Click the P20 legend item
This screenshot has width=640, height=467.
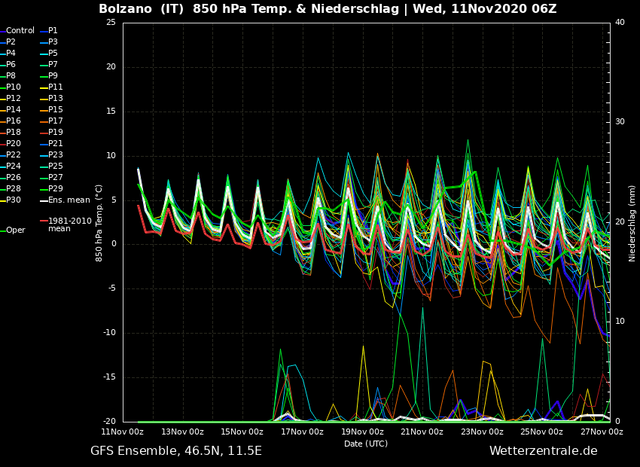[x=11, y=143]
